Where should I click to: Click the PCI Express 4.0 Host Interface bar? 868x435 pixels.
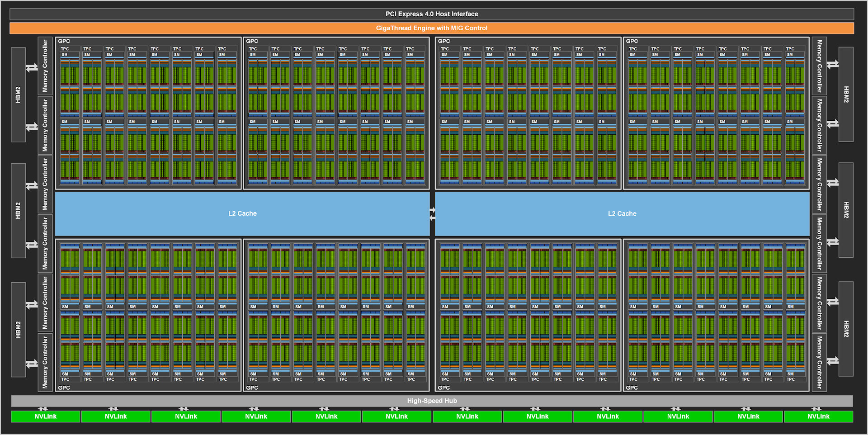[432, 14]
